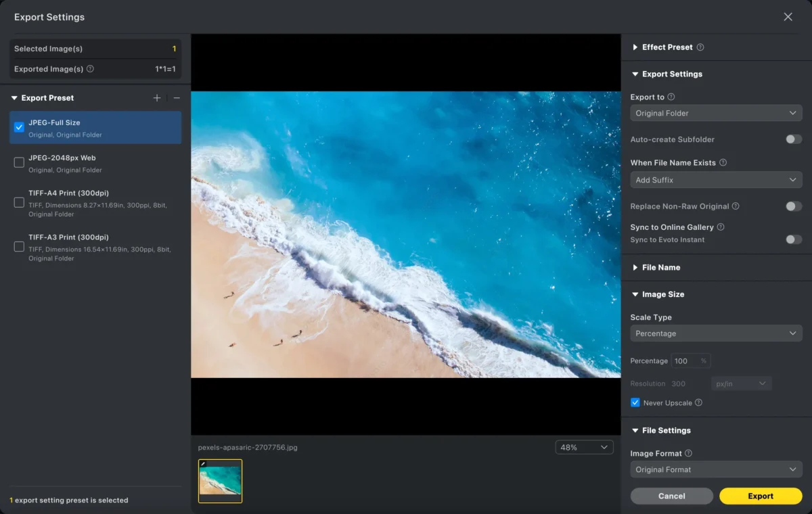Open the Export to Original Folder dropdown
This screenshot has height=514, width=812.
point(716,113)
